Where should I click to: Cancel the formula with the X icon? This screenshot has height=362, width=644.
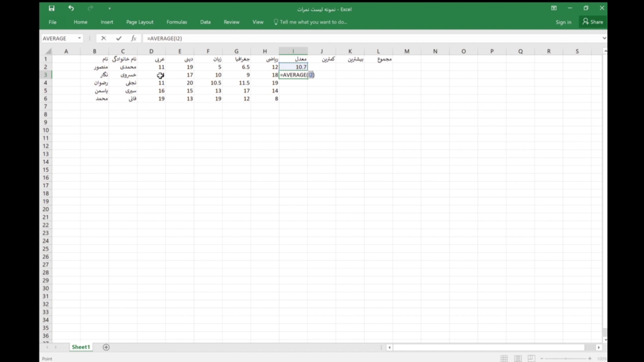pyautogui.click(x=104, y=38)
